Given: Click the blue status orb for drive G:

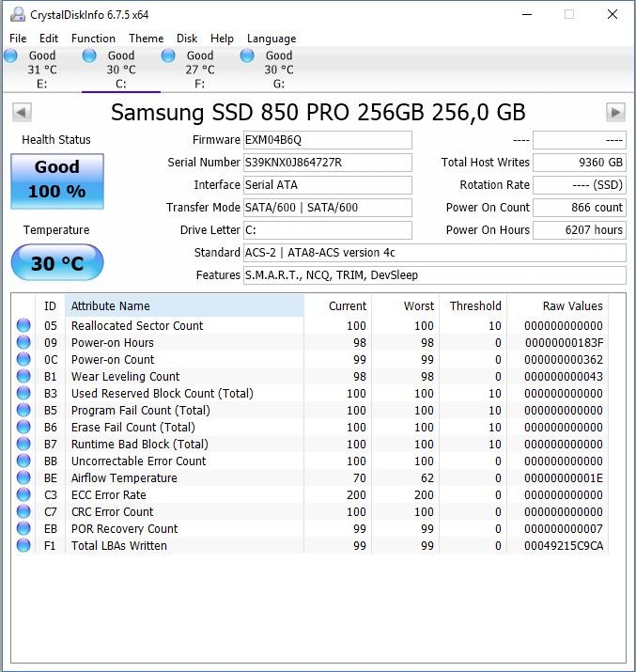Looking at the screenshot, I should click(247, 55).
